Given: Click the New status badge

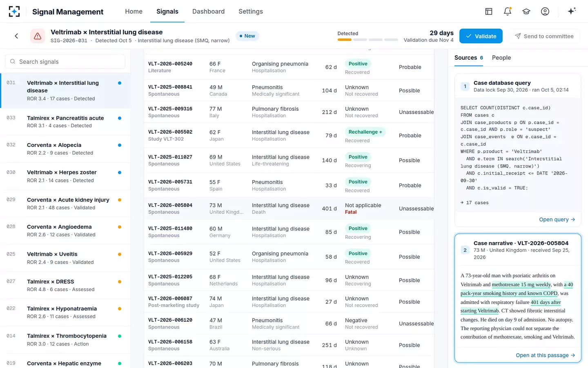Looking at the screenshot, I should point(247,36).
